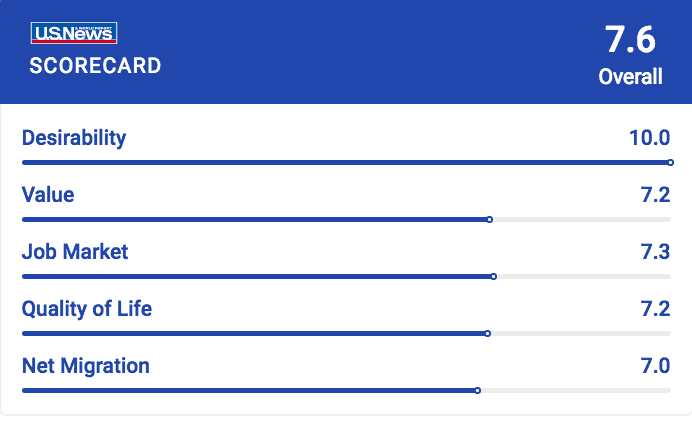This screenshot has height=432, width=692.
Task: Click the 7.6 overall score number
Action: click(630, 40)
